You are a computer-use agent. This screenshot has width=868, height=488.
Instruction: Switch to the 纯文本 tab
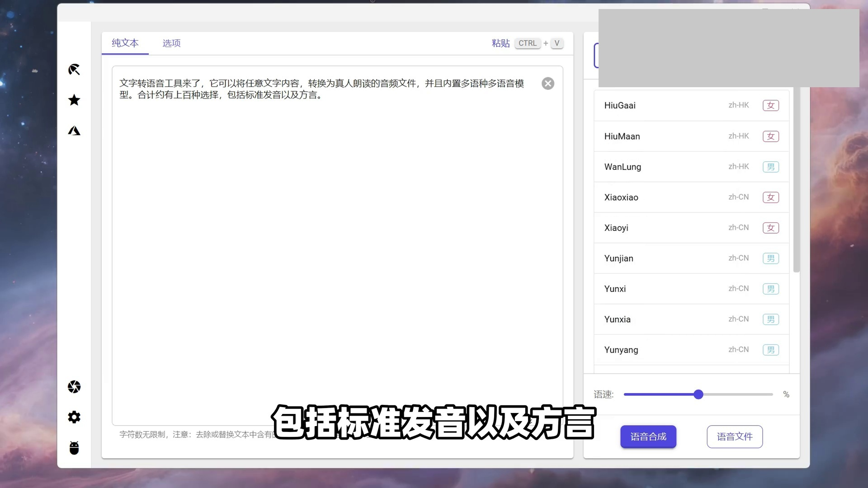coord(125,43)
